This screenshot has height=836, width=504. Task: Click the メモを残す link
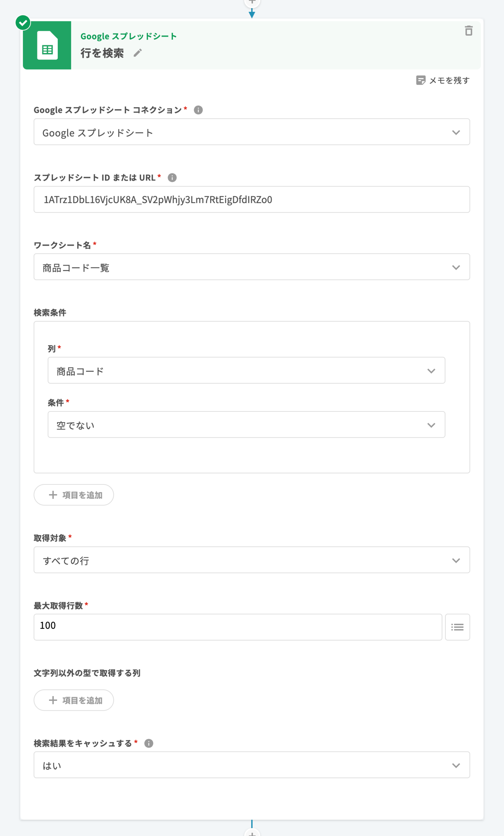point(449,80)
